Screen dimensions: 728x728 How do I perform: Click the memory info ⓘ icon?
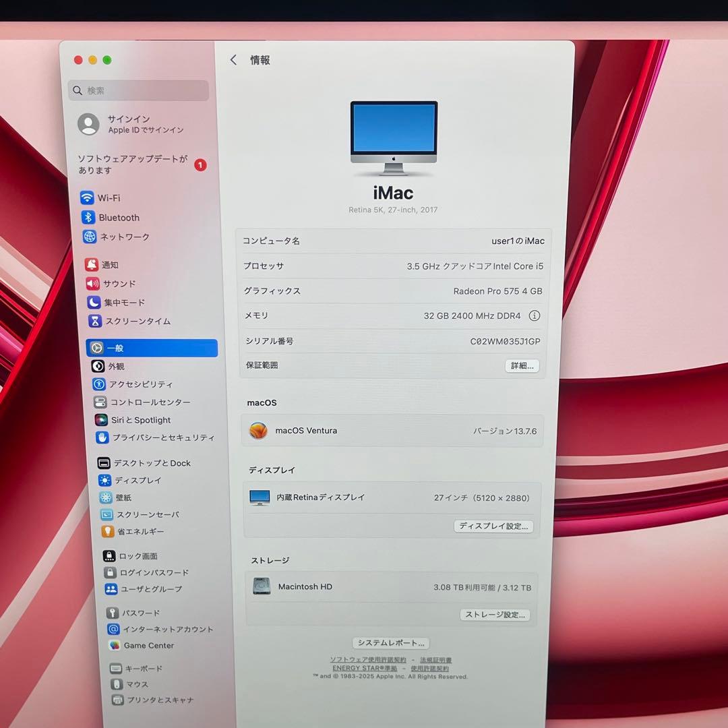pos(535,315)
